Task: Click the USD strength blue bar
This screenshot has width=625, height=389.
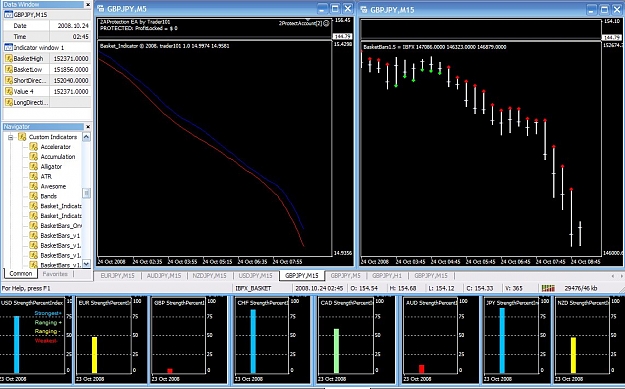Action: click(x=16, y=344)
